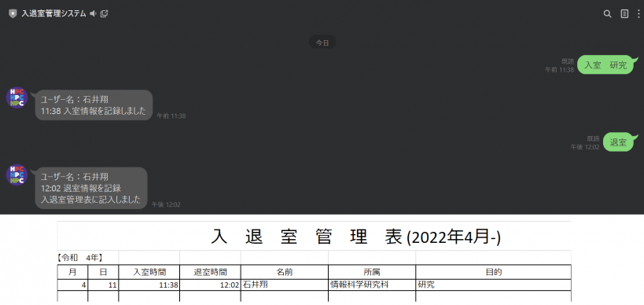Select the 入退室管理システム chat title
Image resolution: width=644 pixels, height=305 pixels.
[x=53, y=13]
